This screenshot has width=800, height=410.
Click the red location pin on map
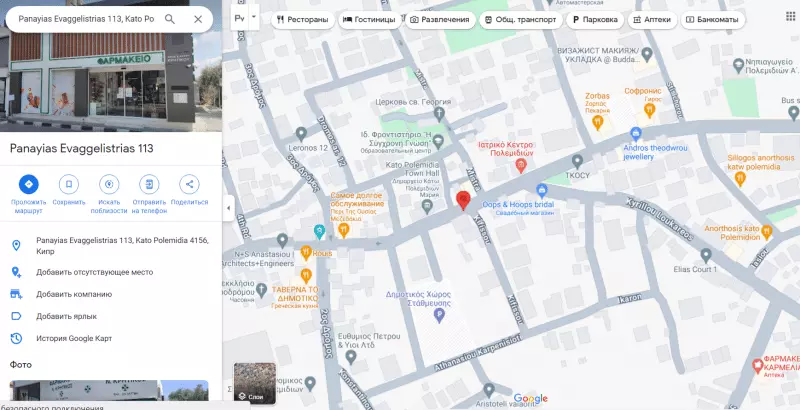tap(463, 199)
